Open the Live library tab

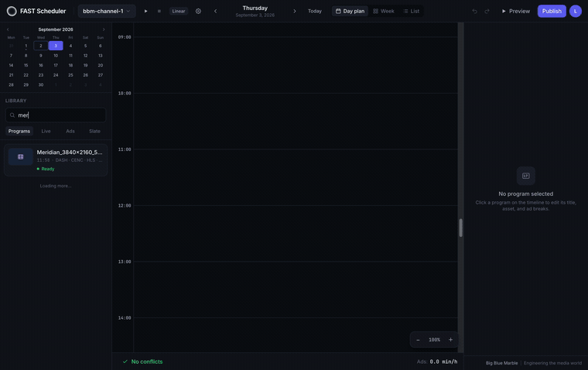click(x=46, y=131)
